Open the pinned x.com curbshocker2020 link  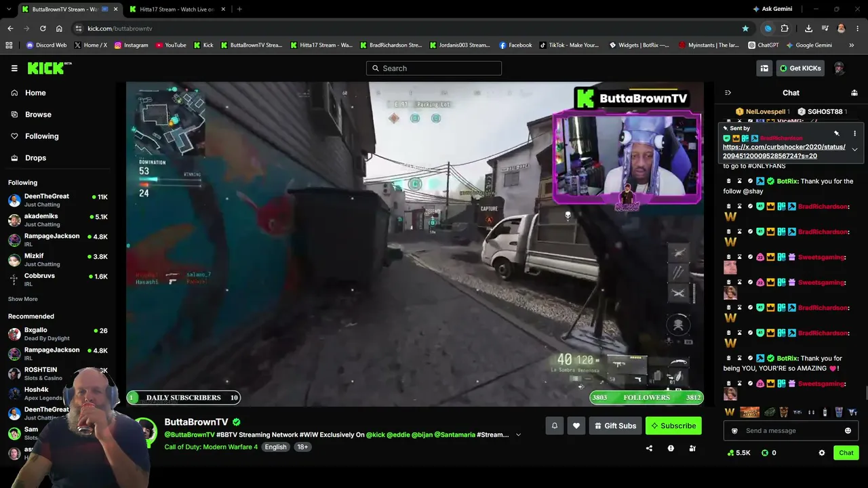784,151
